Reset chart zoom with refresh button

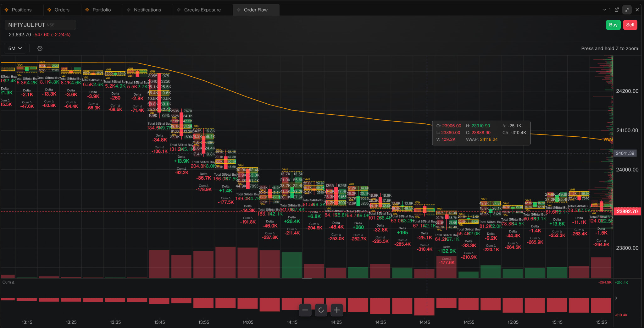point(321,310)
